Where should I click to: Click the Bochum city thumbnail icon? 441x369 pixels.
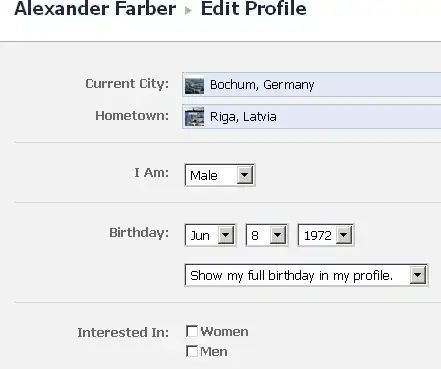click(x=194, y=86)
